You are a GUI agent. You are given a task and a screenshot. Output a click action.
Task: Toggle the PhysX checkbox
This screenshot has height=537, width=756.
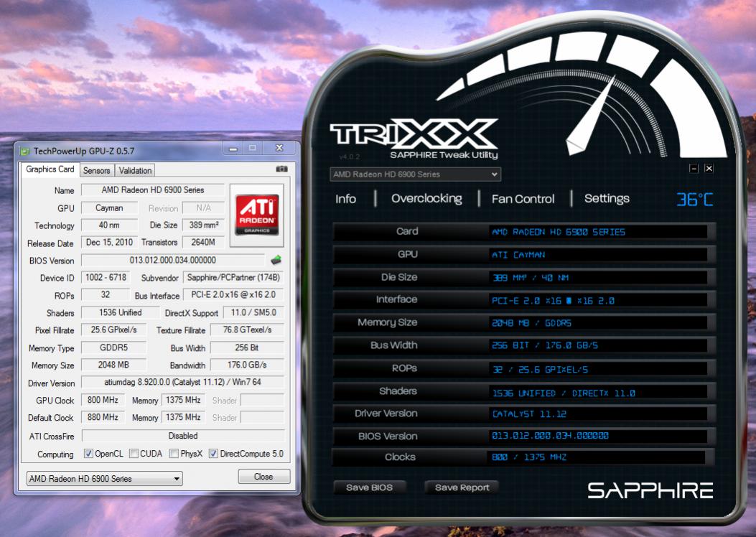pos(174,454)
